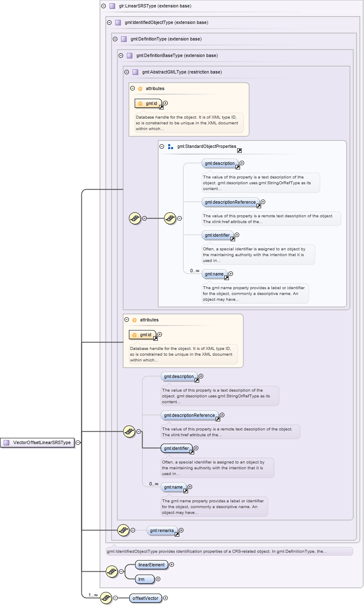
Task: Select the gml:remarks element
Action: [x=162, y=530]
